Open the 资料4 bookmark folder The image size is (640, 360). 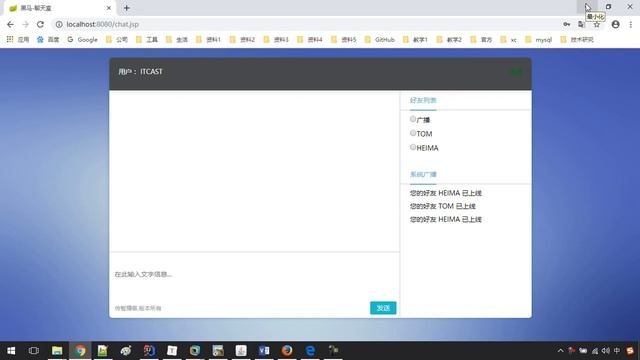(310, 40)
